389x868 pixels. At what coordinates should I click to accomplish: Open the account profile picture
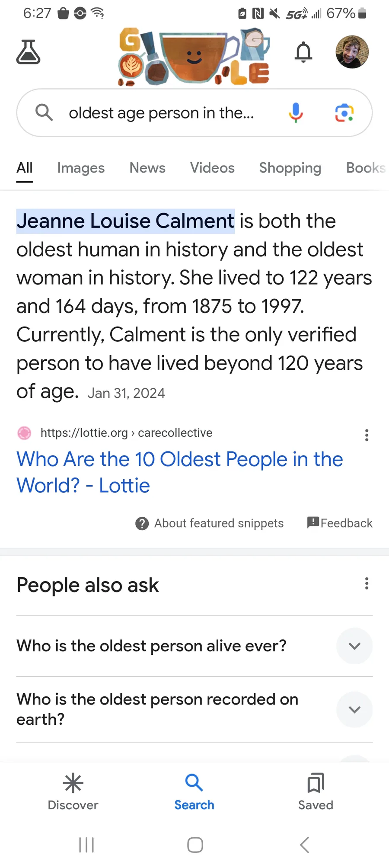click(x=352, y=52)
